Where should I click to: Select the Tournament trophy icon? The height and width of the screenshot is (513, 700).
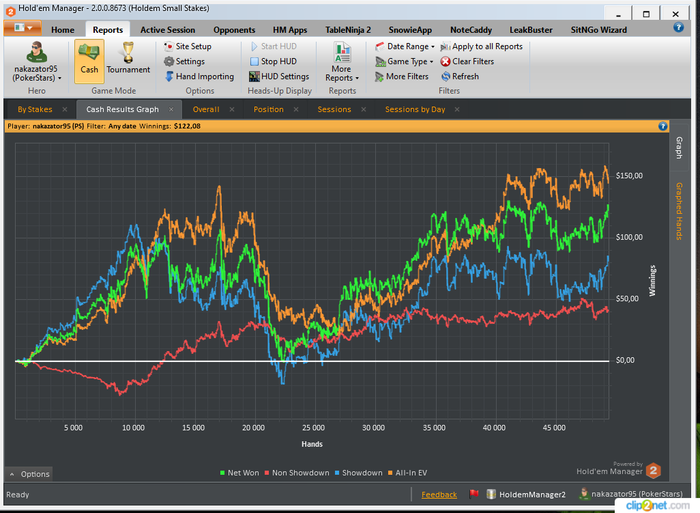click(128, 52)
